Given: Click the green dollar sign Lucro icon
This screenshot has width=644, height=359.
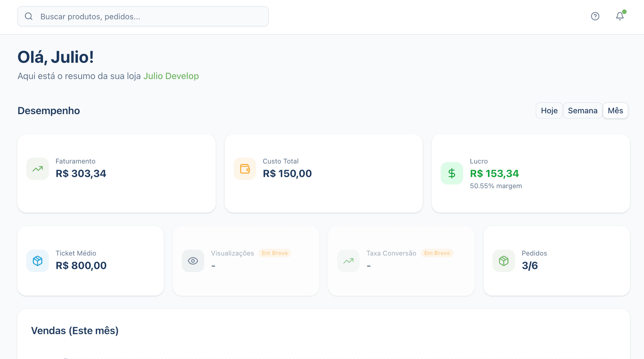Looking at the screenshot, I should tap(451, 173).
